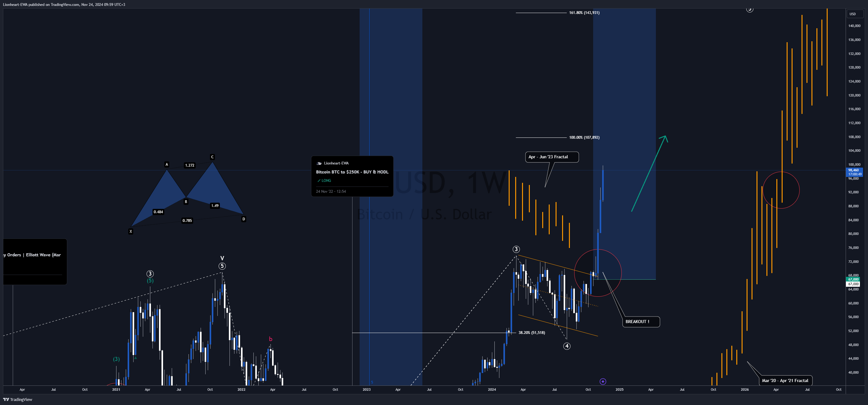Click the 1.49 ratio label on harmonic pattern
Image resolution: width=868 pixels, height=405 pixels.
(x=215, y=205)
